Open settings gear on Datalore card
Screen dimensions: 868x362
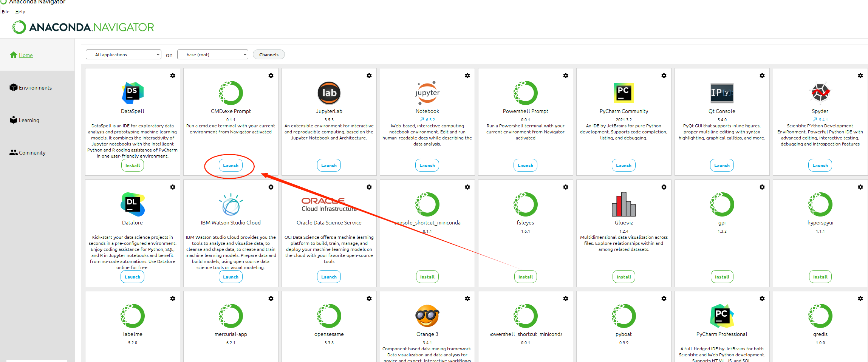(173, 187)
